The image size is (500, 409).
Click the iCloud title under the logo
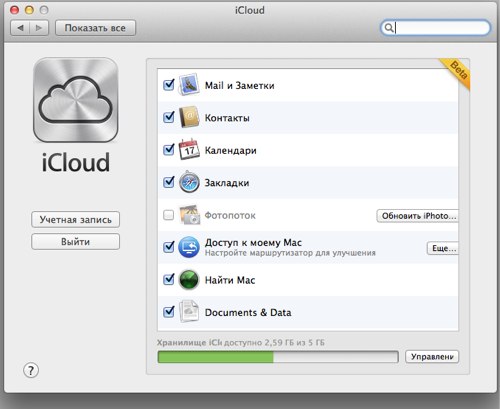point(76,162)
